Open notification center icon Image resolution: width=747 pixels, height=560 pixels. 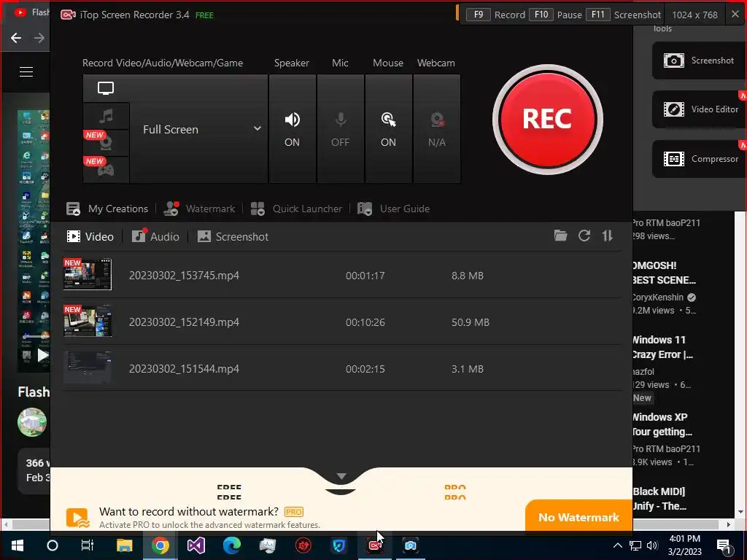click(x=725, y=547)
